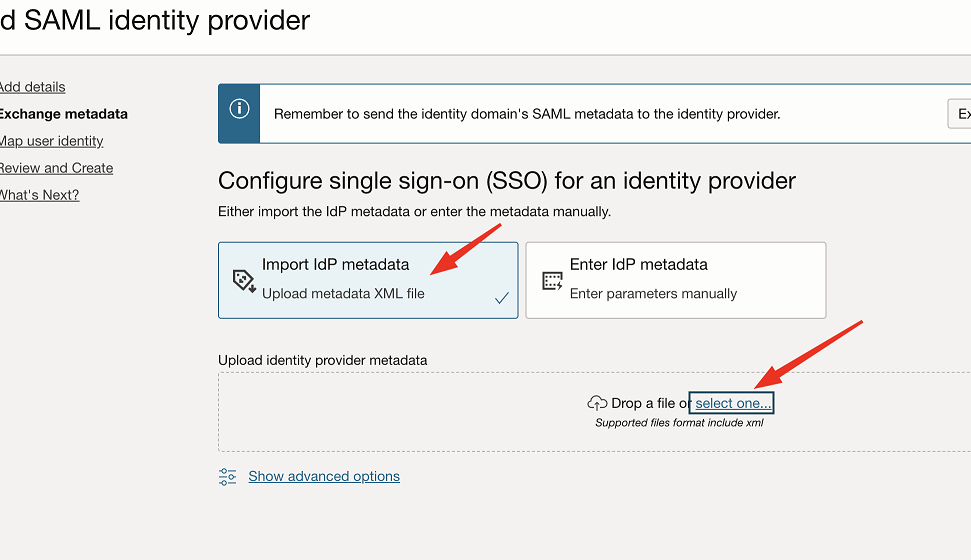This screenshot has height=560, width=971.
Task: Open the Add details step
Action: tap(32, 87)
